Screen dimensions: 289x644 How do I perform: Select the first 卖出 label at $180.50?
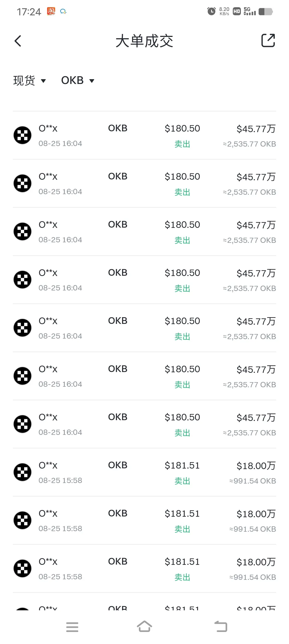click(182, 144)
